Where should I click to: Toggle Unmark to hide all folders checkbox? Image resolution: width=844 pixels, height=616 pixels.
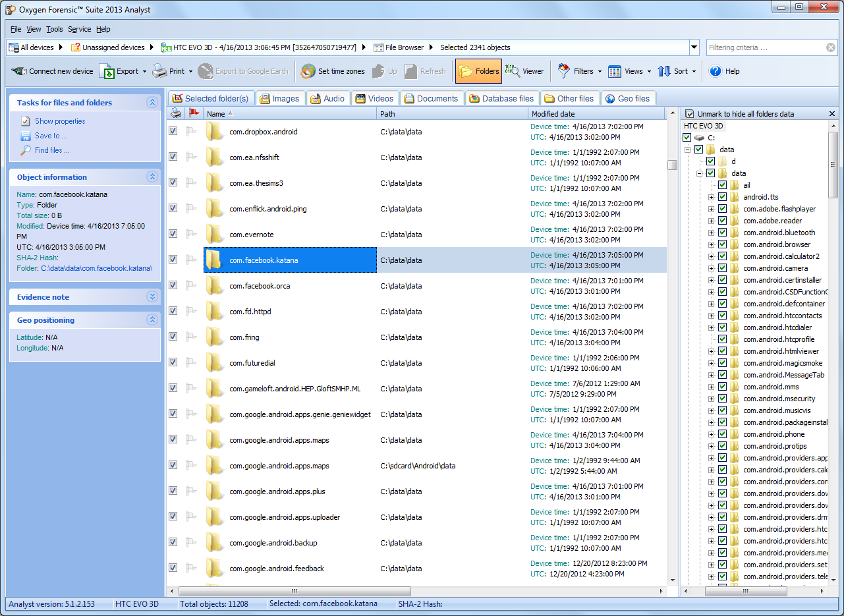click(x=690, y=114)
